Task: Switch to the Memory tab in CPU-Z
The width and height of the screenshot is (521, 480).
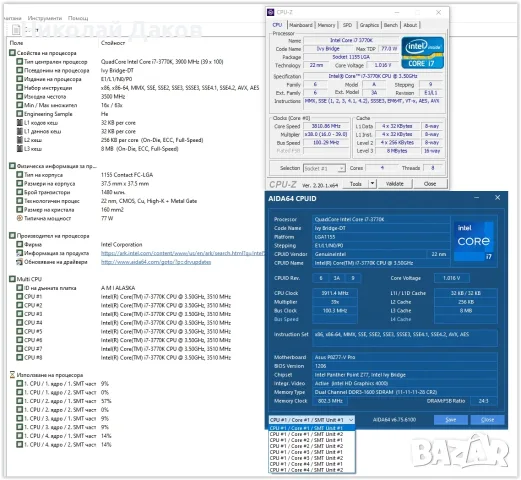Action: (326, 25)
